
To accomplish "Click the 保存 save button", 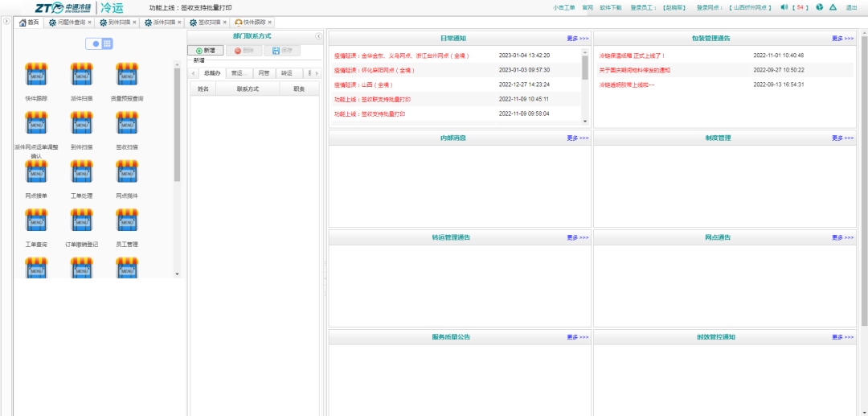I will coord(282,51).
